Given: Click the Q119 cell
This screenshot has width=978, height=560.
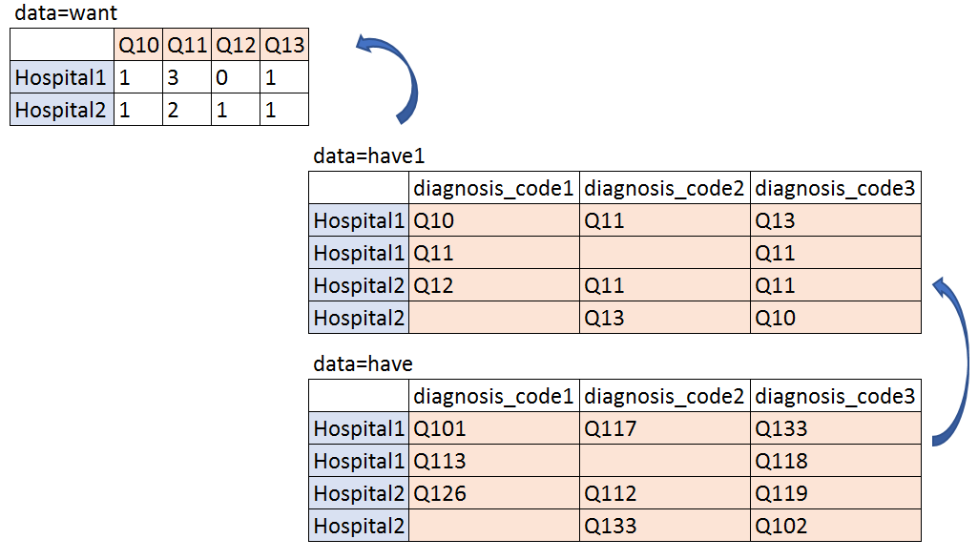Looking at the screenshot, I should [836, 493].
